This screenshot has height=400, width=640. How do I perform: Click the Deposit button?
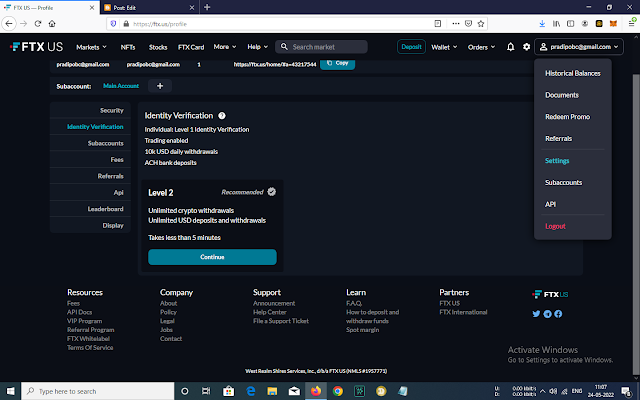pyautogui.click(x=411, y=47)
